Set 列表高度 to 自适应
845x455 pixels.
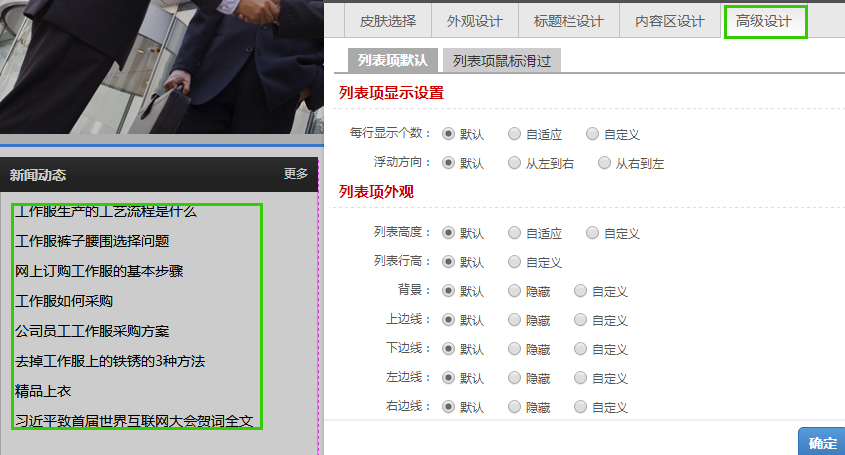[515, 233]
